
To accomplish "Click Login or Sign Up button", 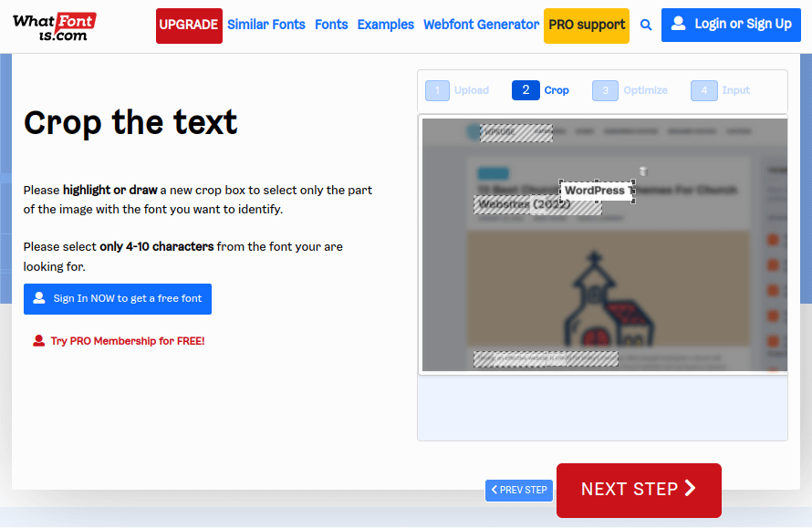I will 731,25.
